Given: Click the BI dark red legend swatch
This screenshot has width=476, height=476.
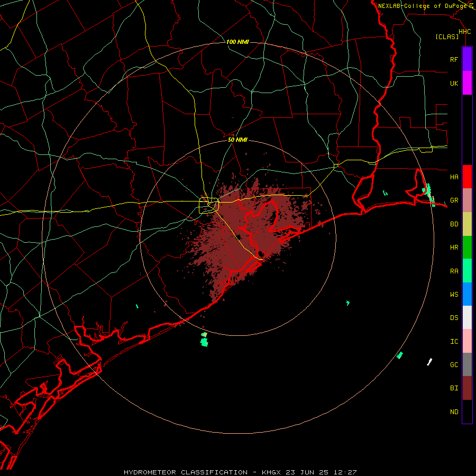Looking at the screenshot, I should pos(467,388).
